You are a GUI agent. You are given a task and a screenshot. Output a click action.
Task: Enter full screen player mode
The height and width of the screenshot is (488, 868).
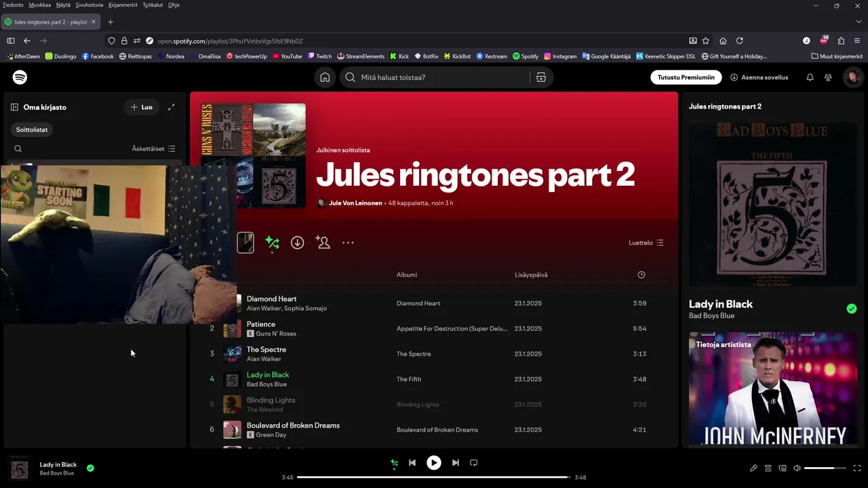point(857,468)
